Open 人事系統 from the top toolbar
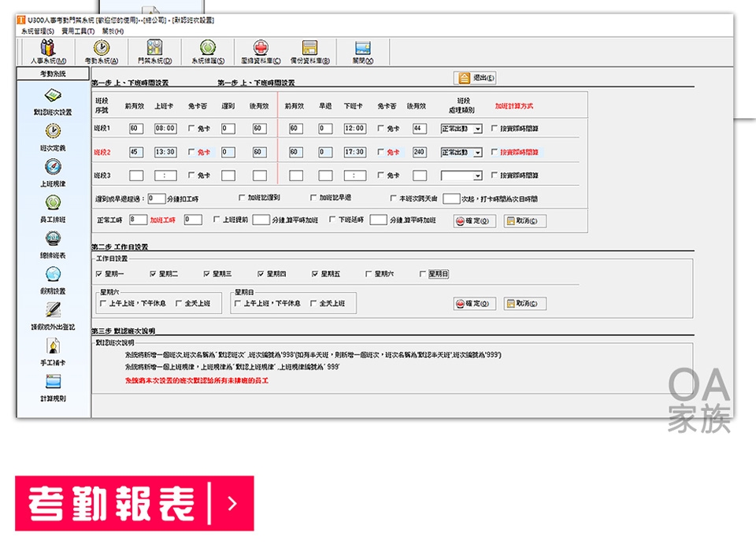 48,52
